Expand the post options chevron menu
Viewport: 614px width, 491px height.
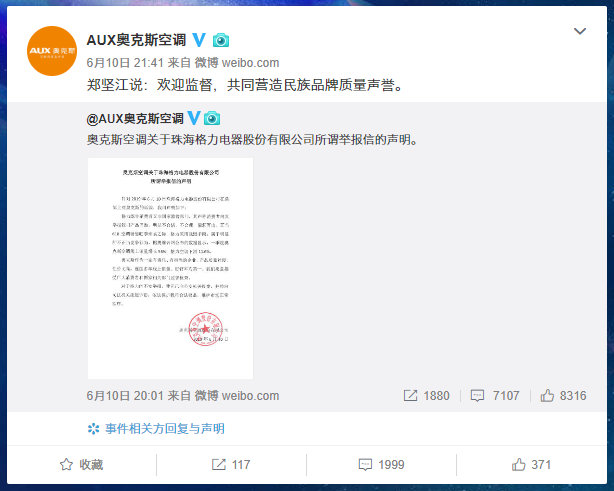(580, 31)
